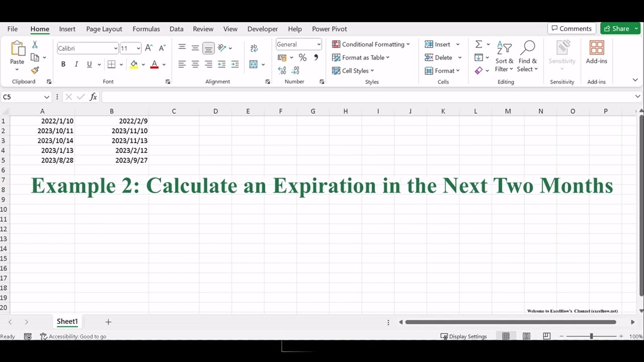Image resolution: width=644 pixels, height=362 pixels.
Task: Click the Copy icon
Action: click(x=35, y=57)
